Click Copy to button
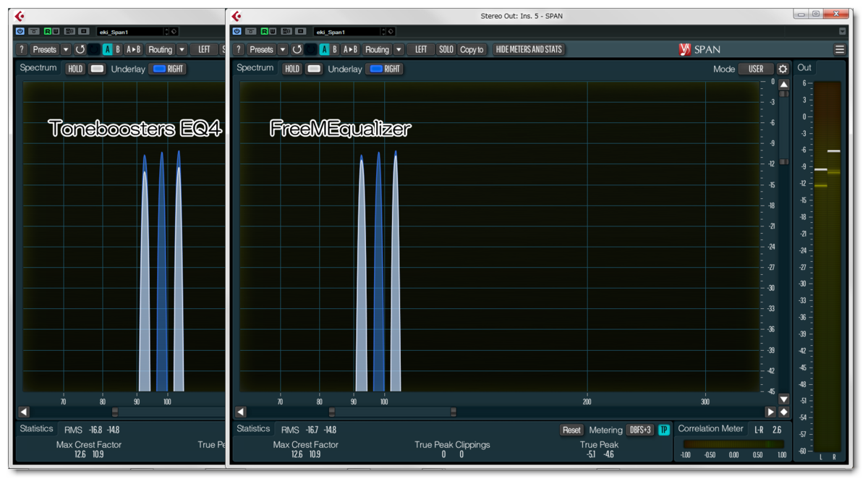 pyautogui.click(x=472, y=50)
